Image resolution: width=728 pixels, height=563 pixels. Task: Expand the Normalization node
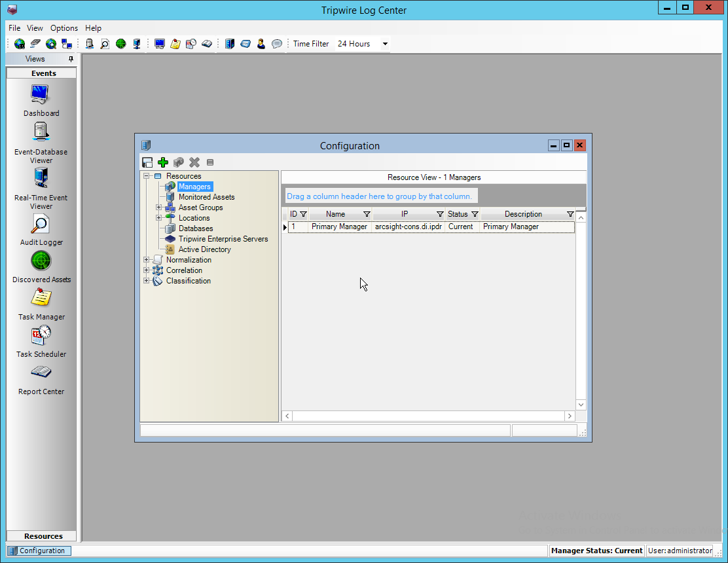(146, 260)
